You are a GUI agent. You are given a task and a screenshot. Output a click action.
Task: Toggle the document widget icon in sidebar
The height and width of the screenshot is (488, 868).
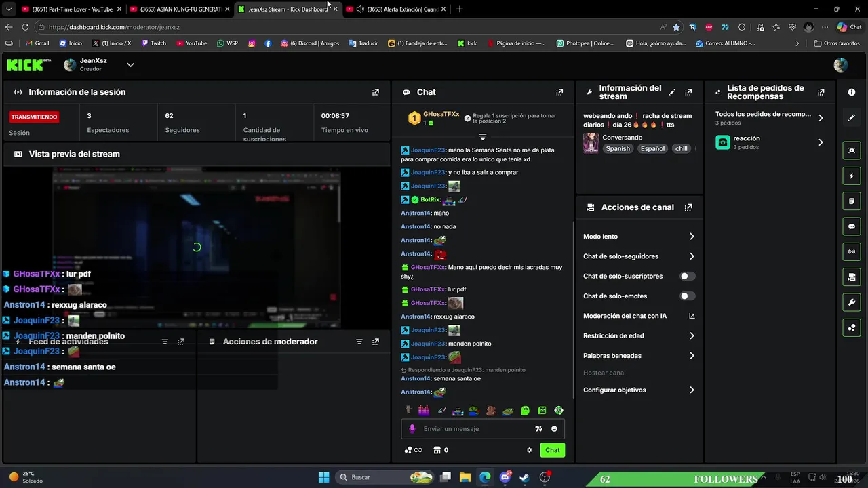click(x=852, y=201)
